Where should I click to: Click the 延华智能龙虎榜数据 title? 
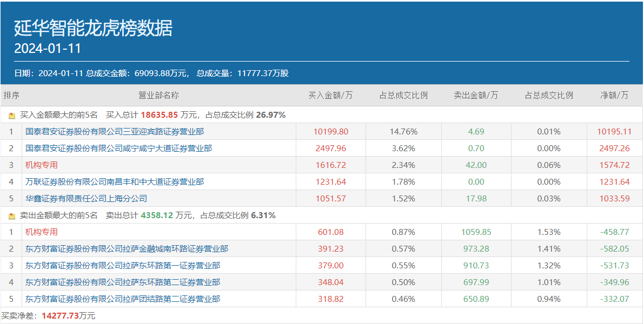tap(94, 28)
